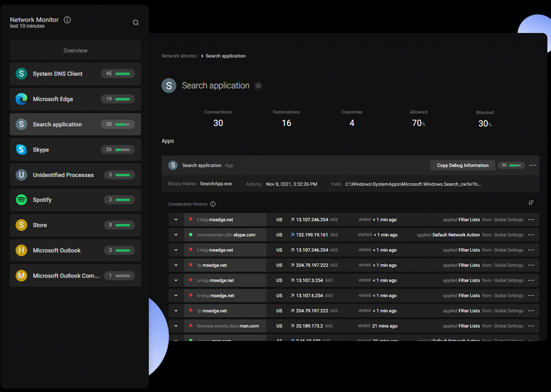Click Filter Lists on s-ring.msedge.net row
This screenshot has height=392, width=551.
(x=469, y=281)
